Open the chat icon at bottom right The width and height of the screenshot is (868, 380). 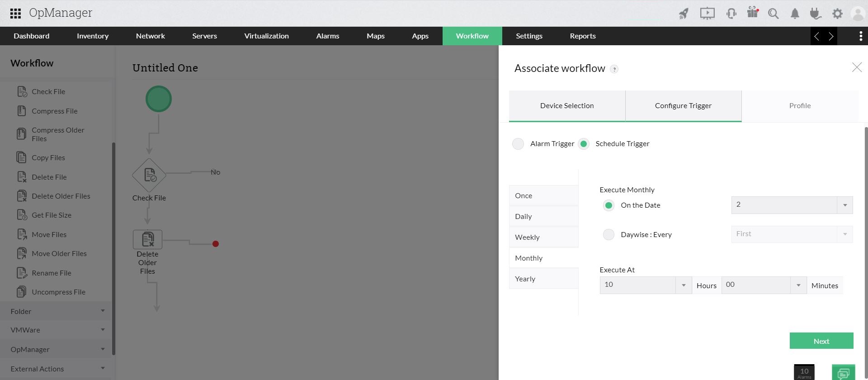pos(844,373)
